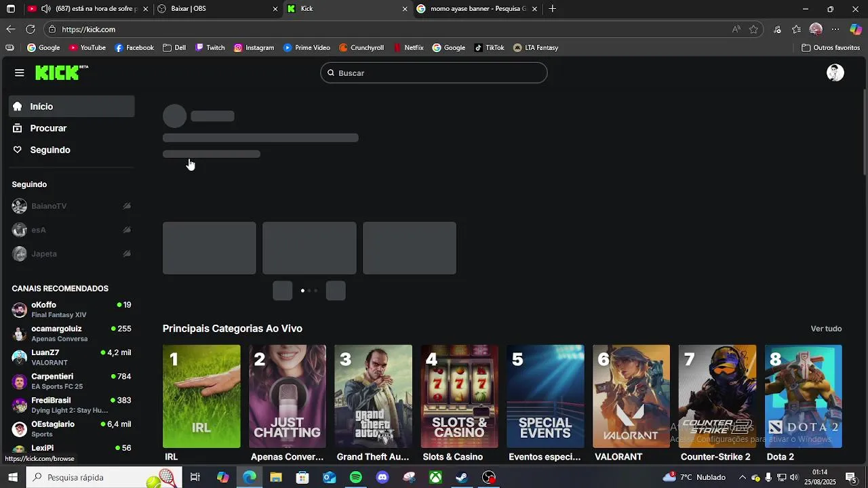Open Steam from the taskbar

(462, 477)
